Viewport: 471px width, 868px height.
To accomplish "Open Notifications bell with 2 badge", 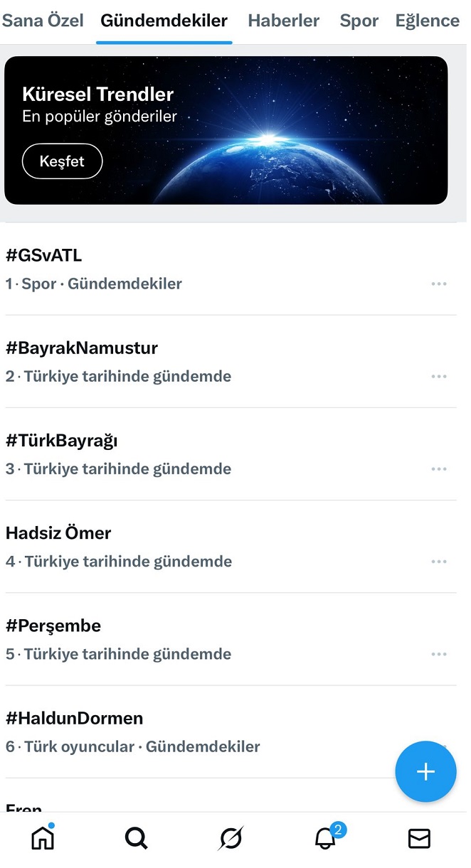I will [x=326, y=839].
